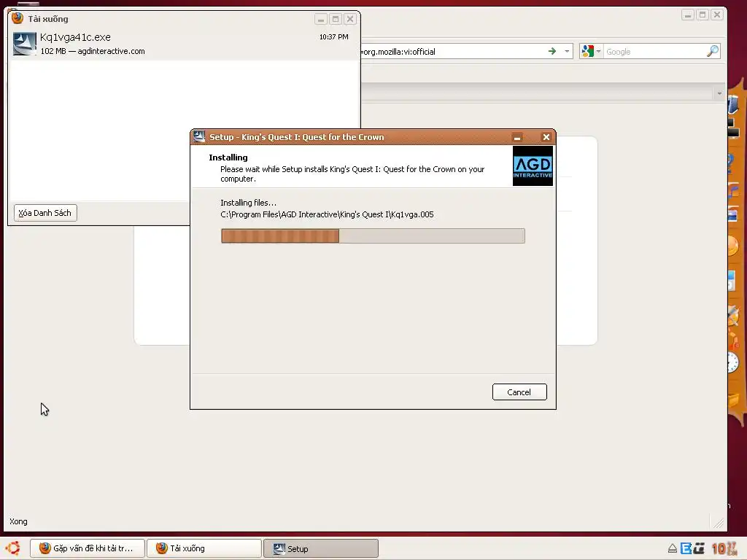This screenshot has height=560, width=747.
Task: Close the main Firefox browser window
Action: (716, 15)
